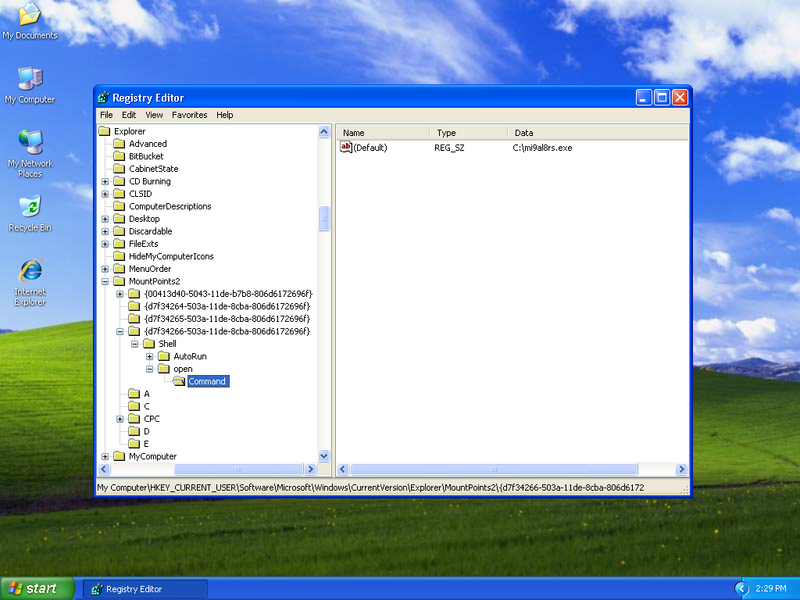Viewport: 800px width, 600px height.
Task: Click the open Command folder icon
Action: click(x=179, y=381)
